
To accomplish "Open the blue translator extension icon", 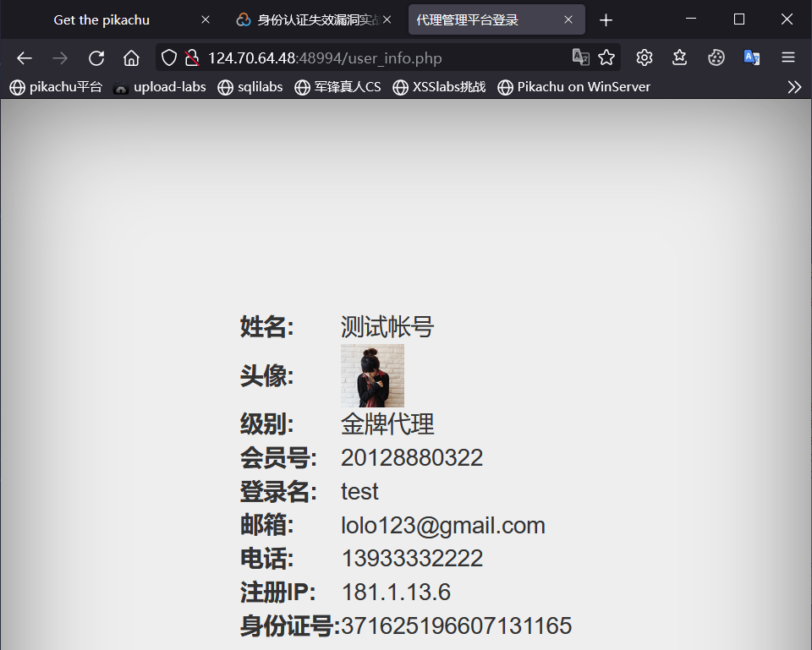I will 751,57.
